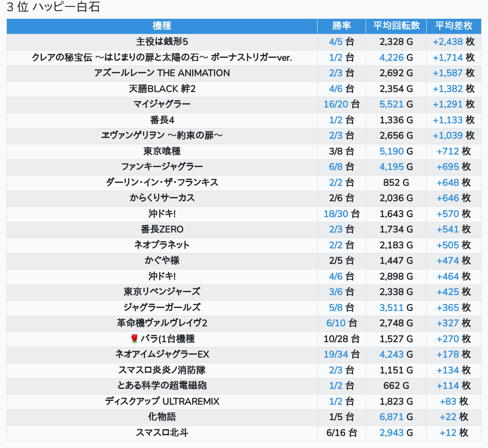488x448 pixels.
Task: Click the ディスクアップ ULTRAREMIX machine name
Action: pos(162,402)
